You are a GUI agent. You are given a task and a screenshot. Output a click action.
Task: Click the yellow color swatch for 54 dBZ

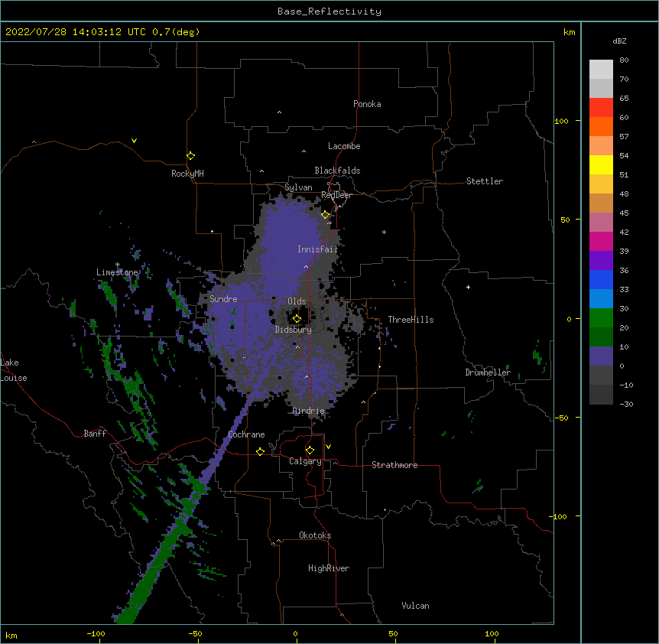[601, 164]
